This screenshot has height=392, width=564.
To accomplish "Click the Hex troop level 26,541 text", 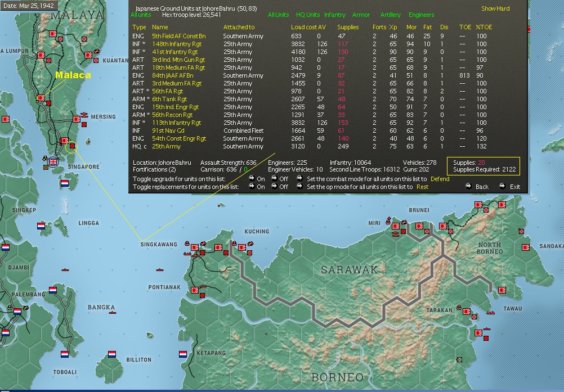I will pos(191,15).
